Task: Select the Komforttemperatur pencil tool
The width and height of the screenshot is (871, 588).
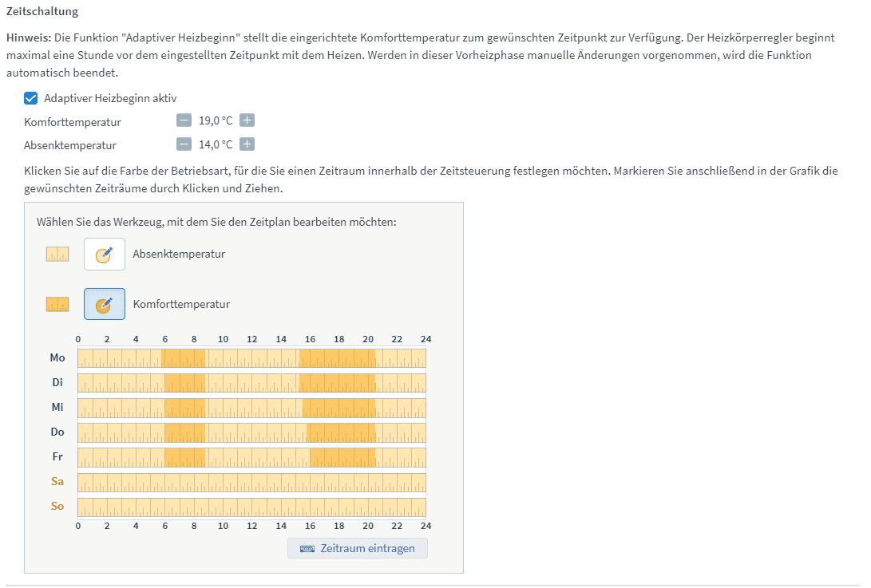Action: pyautogui.click(x=105, y=304)
